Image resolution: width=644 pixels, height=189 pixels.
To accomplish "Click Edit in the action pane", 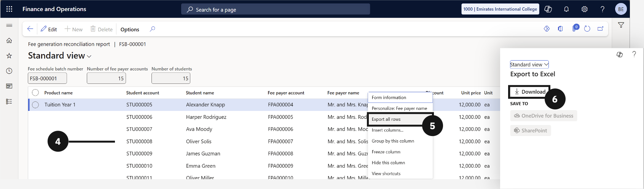I will pos(49,29).
